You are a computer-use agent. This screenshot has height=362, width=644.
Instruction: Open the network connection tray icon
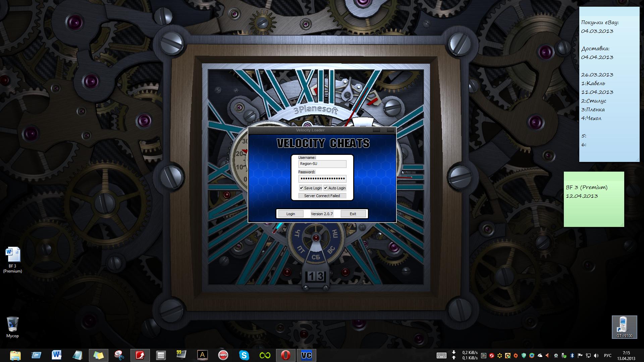[588, 356]
